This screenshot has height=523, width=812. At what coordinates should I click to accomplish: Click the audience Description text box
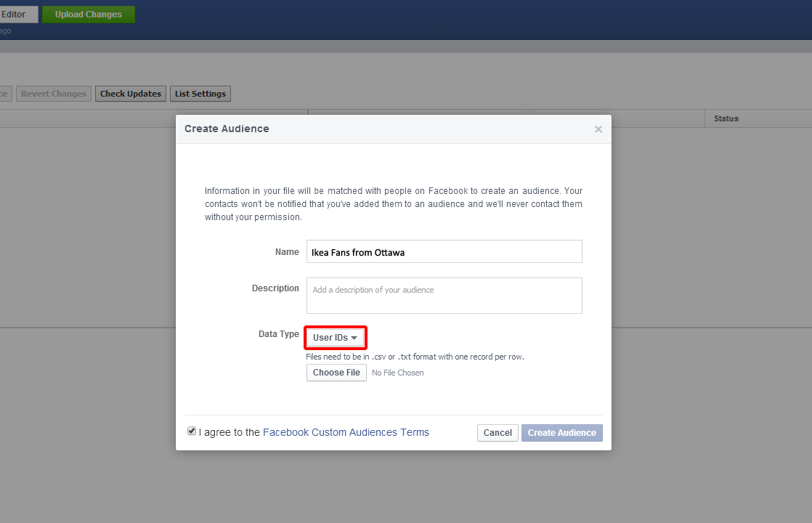coord(444,296)
